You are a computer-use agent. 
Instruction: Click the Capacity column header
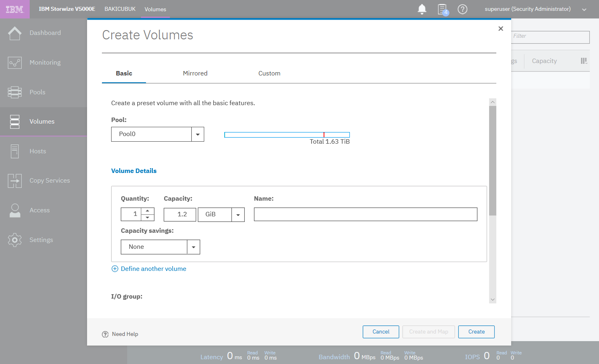(544, 61)
